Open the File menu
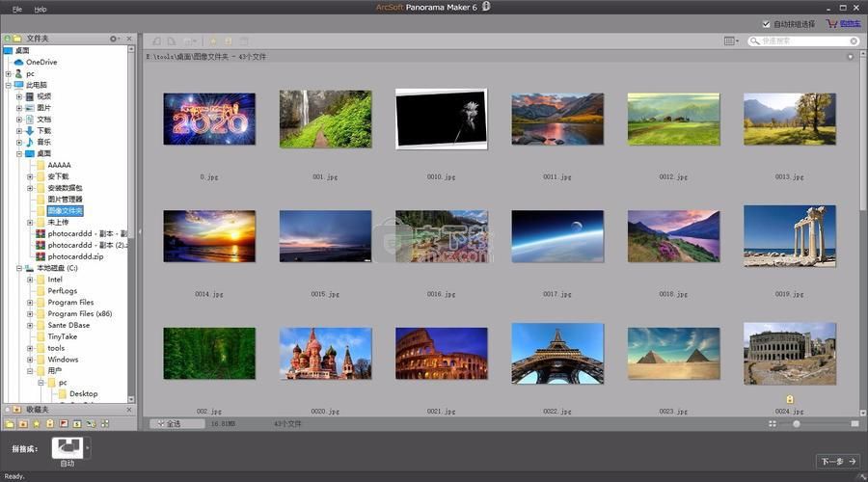This screenshot has width=868, height=482. coord(17,9)
